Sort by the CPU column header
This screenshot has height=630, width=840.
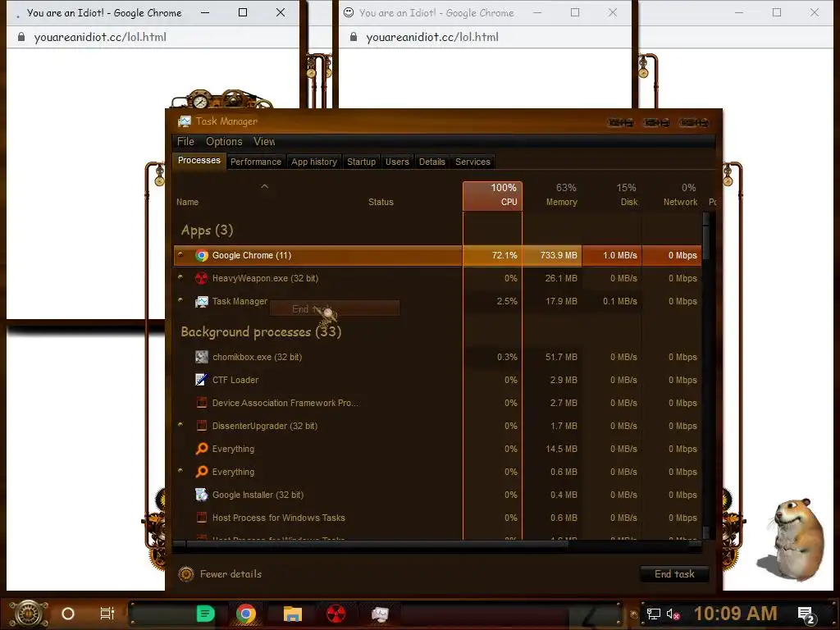tap(492, 195)
